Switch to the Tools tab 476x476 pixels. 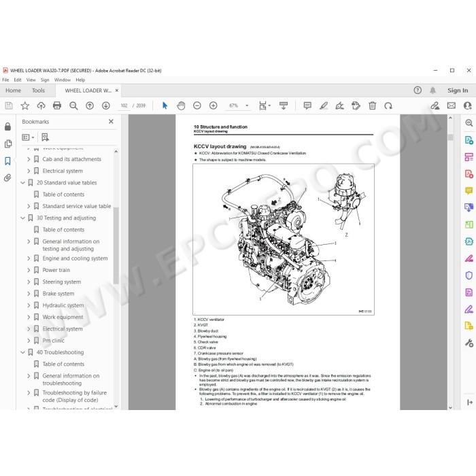38,90
